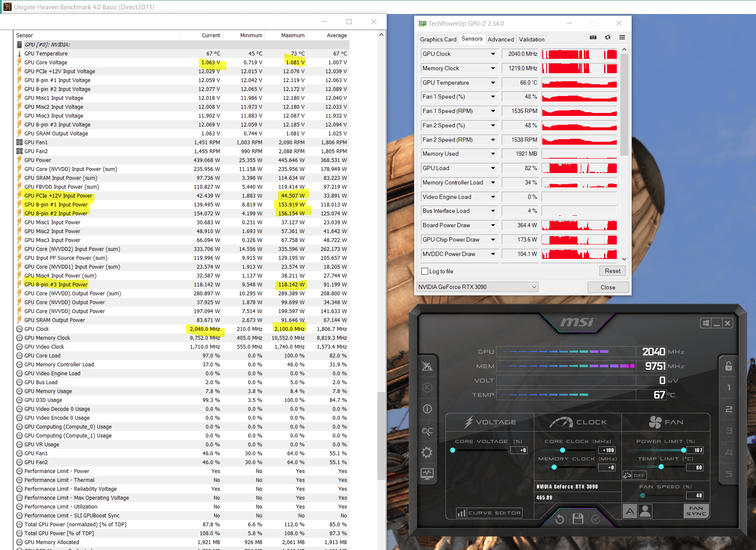Viewport: 756px width, 550px height.
Task: Click the profile lock icon in Afterburner
Action: pyautogui.click(x=729, y=366)
